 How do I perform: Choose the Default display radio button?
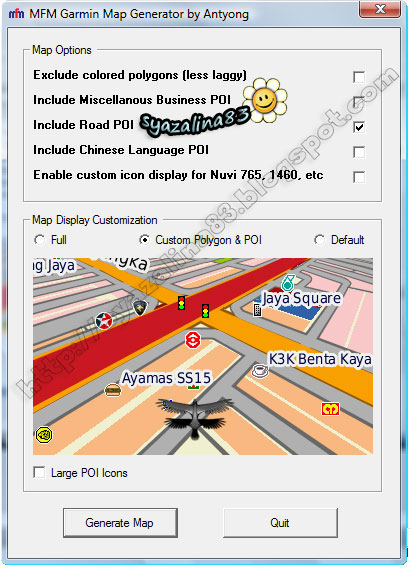pos(319,240)
